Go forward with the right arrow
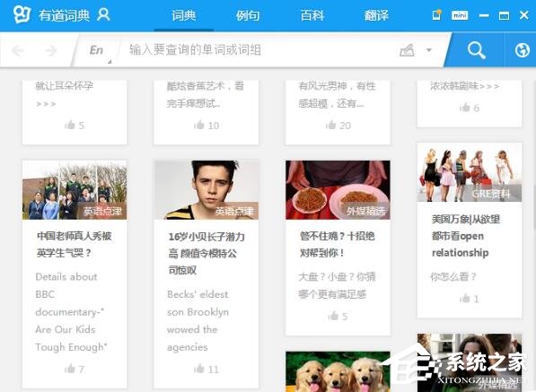 pos(50,50)
